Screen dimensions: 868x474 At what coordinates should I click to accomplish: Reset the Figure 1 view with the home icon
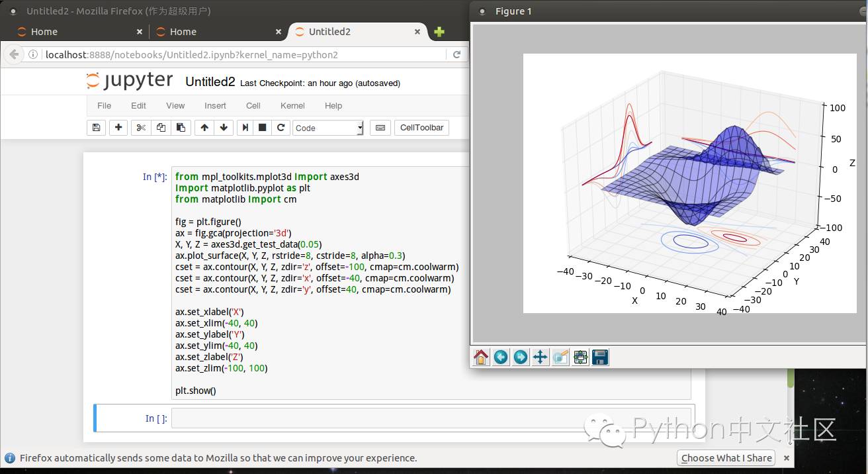(481, 357)
